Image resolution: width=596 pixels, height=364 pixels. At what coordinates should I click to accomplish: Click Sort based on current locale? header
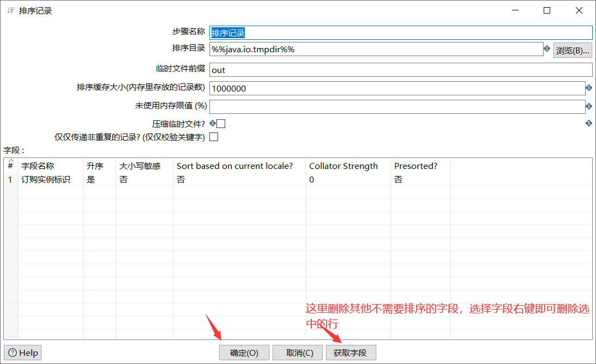(239, 166)
